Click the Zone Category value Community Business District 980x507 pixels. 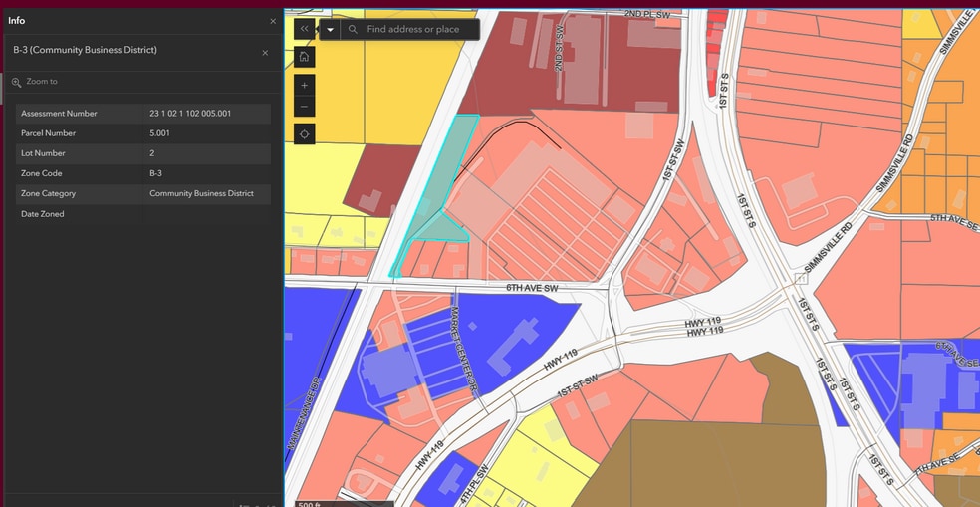(x=201, y=194)
